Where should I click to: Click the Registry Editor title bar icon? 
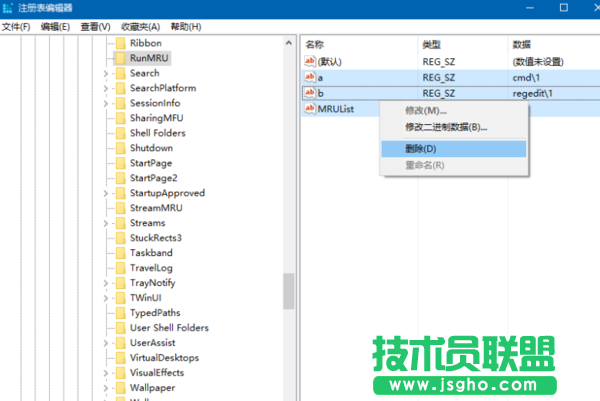(x=7, y=8)
